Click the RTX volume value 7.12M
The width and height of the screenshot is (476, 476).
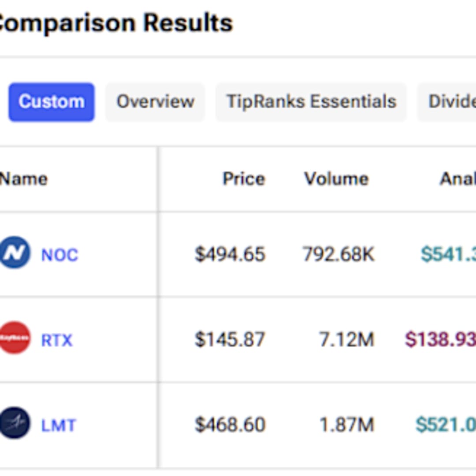tap(346, 339)
